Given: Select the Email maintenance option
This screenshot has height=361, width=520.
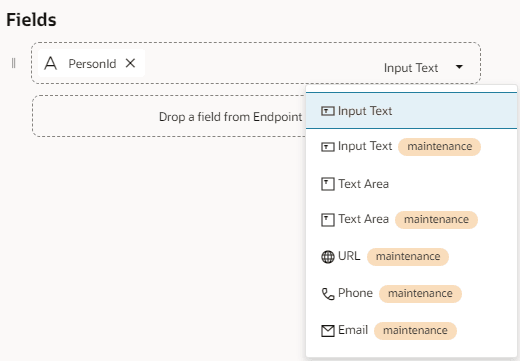Looking at the screenshot, I should [x=411, y=331].
